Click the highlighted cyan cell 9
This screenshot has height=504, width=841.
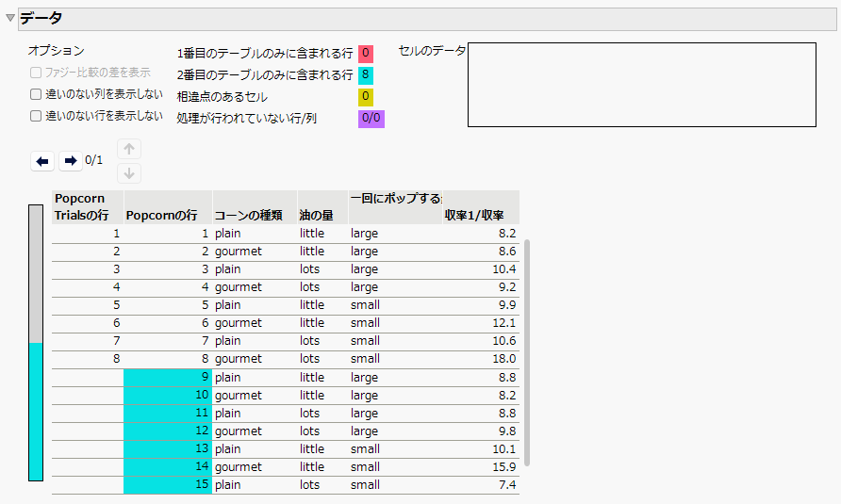(168, 378)
